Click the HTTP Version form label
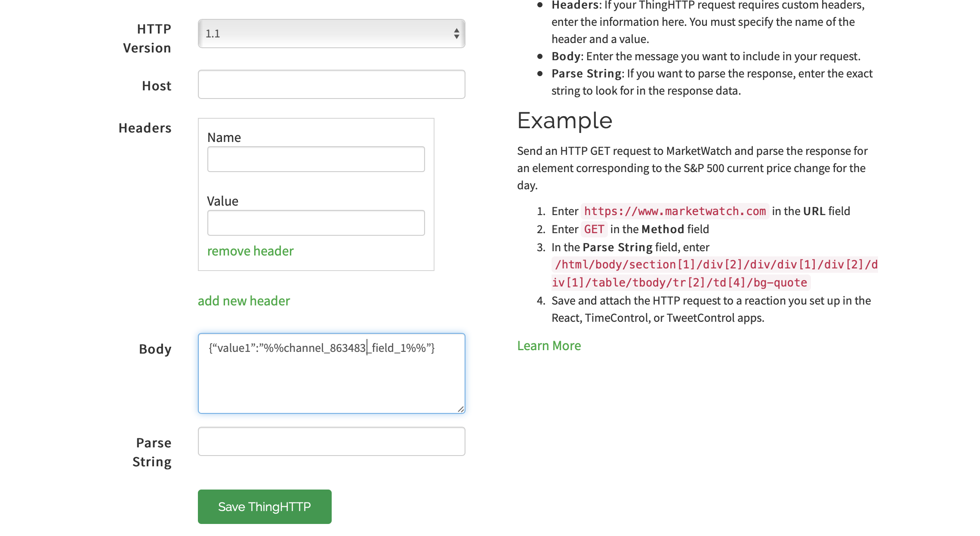Viewport: 980px width, 536px height. (148, 38)
